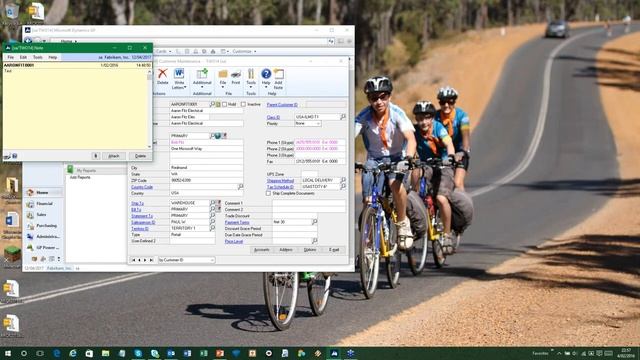640x360 pixels.
Task: Click the Note text area
Action: [x=75, y=109]
